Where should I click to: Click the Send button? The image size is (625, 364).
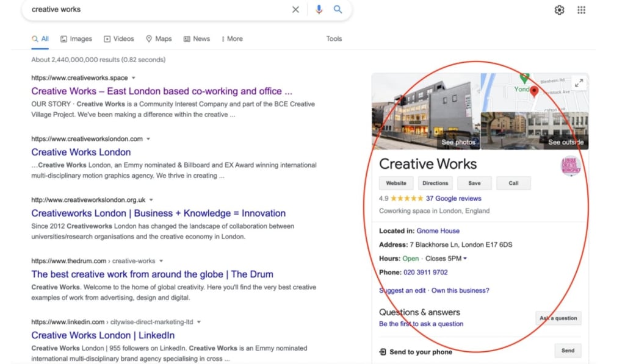(x=568, y=351)
